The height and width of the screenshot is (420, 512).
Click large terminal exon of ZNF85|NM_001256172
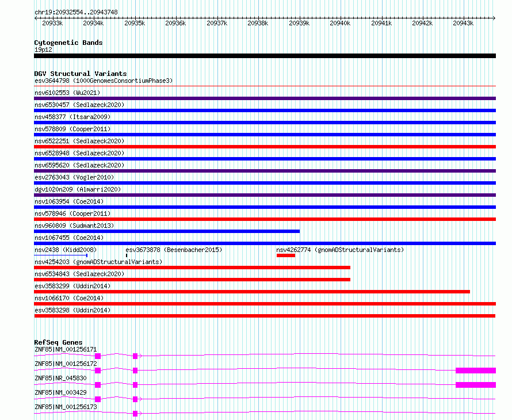476,371
